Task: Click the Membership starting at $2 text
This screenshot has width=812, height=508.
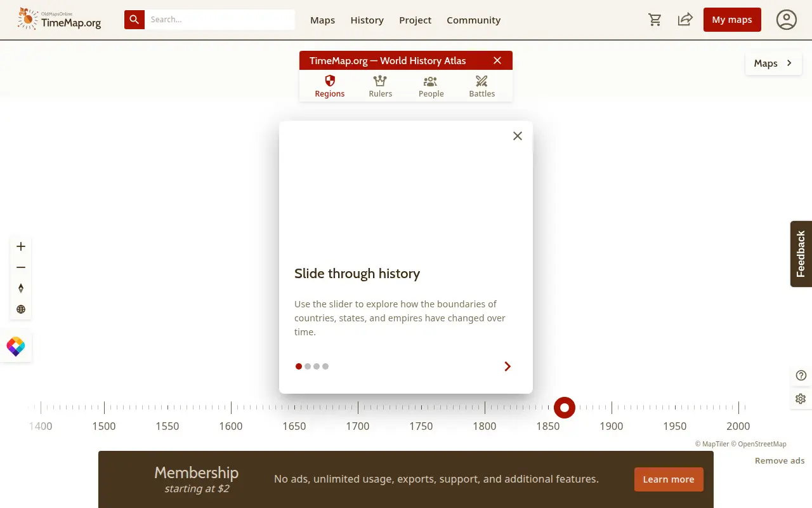Action: click(x=197, y=479)
